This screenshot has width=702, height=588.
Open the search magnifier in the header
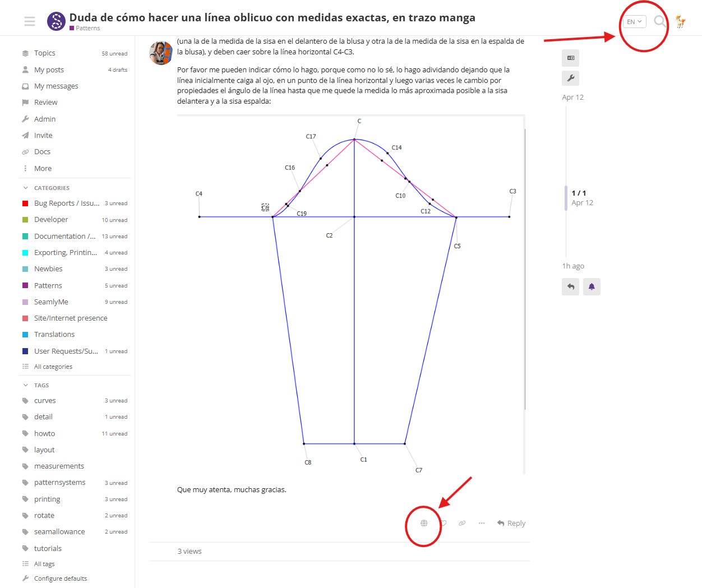point(660,22)
